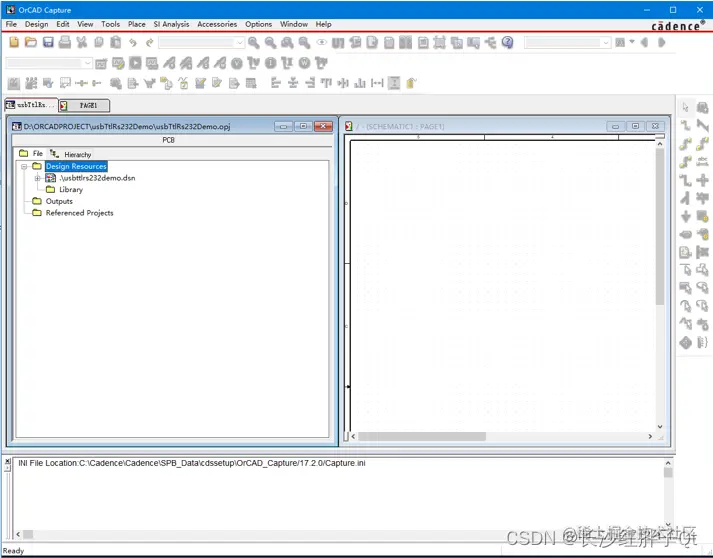Switch to the usbTtlRs project tab
This screenshot has height=558, width=713.
[31, 105]
